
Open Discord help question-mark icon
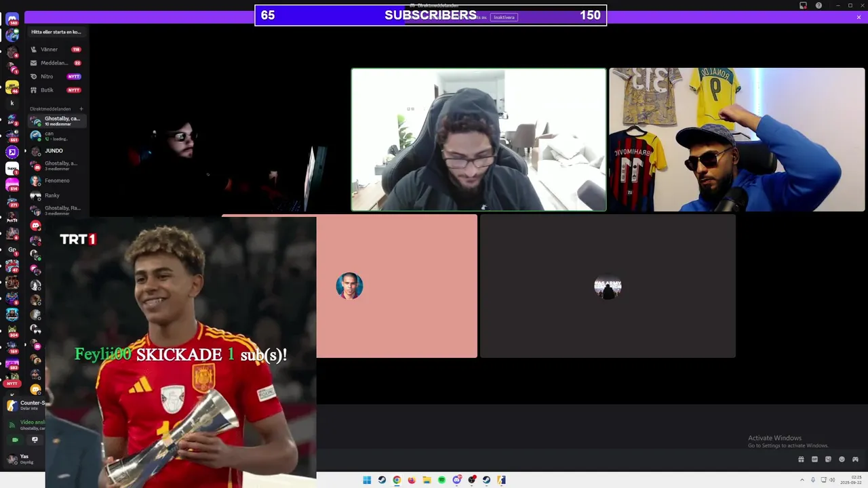click(818, 5)
